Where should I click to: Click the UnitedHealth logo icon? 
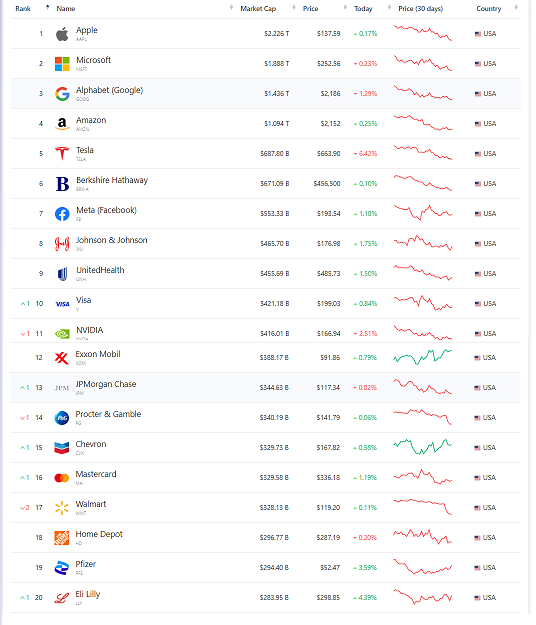(x=62, y=274)
